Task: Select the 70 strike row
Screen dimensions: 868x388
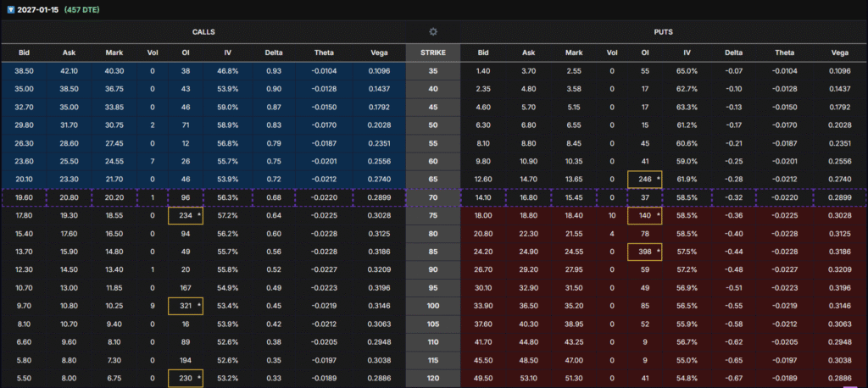Action: pyautogui.click(x=433, y=197)
